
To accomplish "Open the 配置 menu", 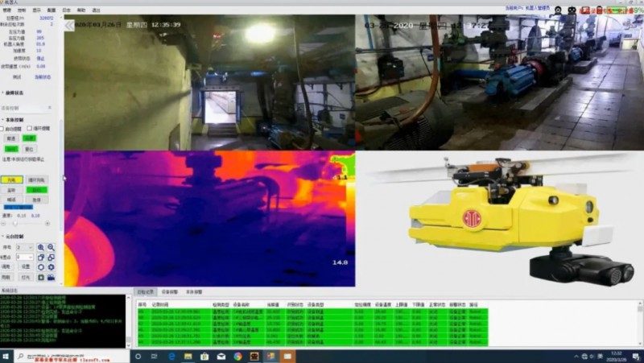I will (x=52, y=10).
